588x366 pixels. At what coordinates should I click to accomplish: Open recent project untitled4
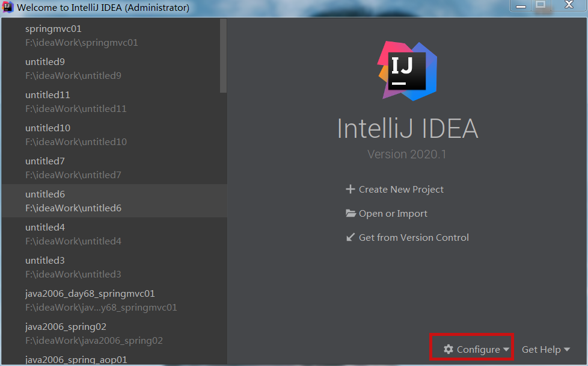click(114, 234)
